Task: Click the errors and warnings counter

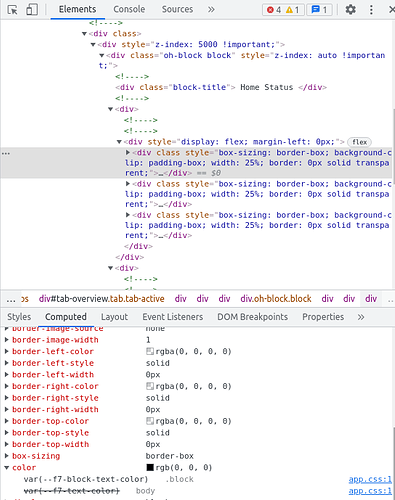Action: (x=283, y=10)
